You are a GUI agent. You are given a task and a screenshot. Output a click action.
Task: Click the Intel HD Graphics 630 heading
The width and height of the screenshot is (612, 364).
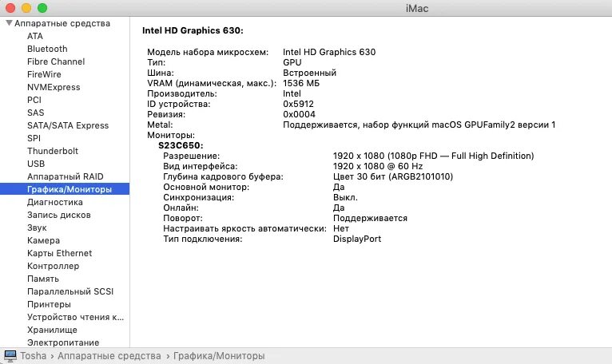tap(193, 30)
